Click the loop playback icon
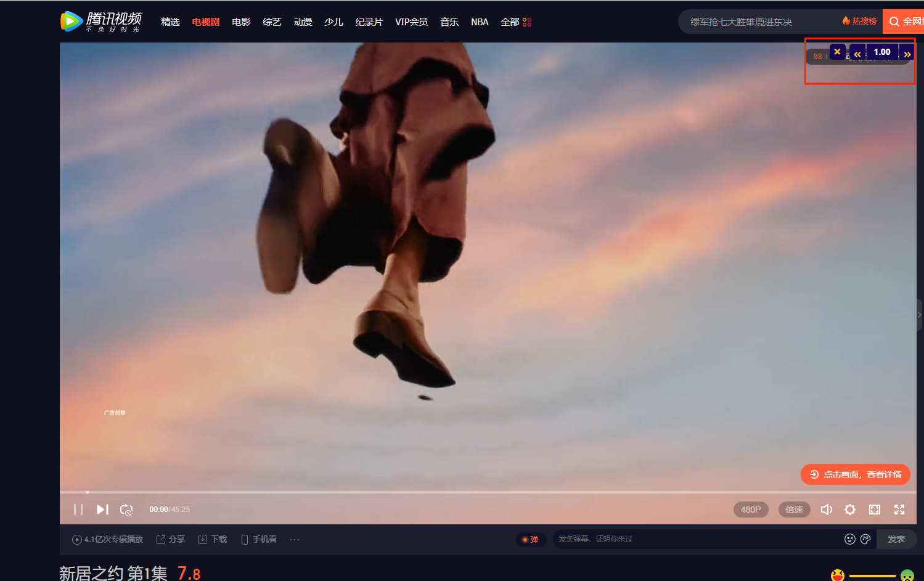Image resolution: width=924 pixels, height=581 pixels. (126, 510)
